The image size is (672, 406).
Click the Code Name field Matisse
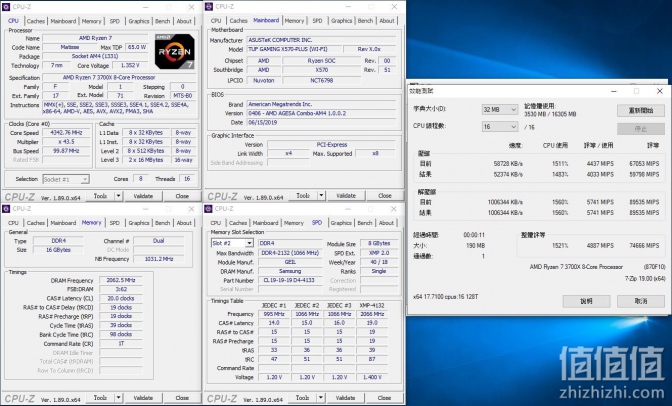69,47
